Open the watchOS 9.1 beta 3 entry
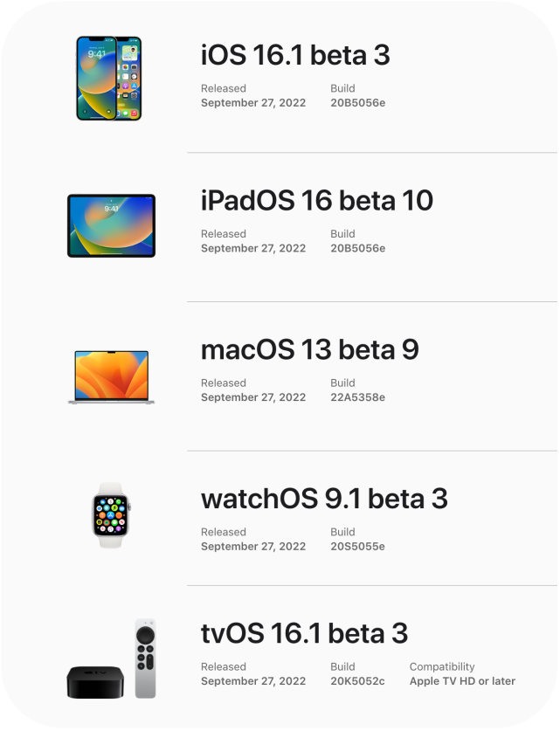 (323, 498)
